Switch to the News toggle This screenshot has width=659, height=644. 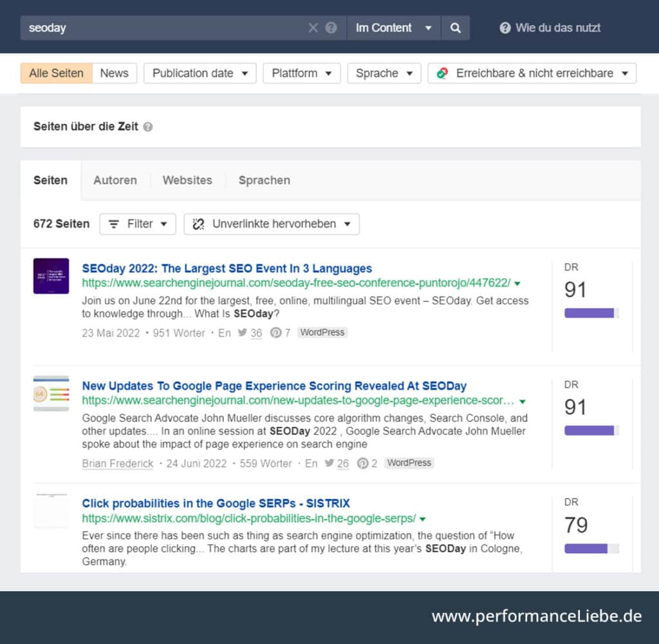tap(115, 73)
